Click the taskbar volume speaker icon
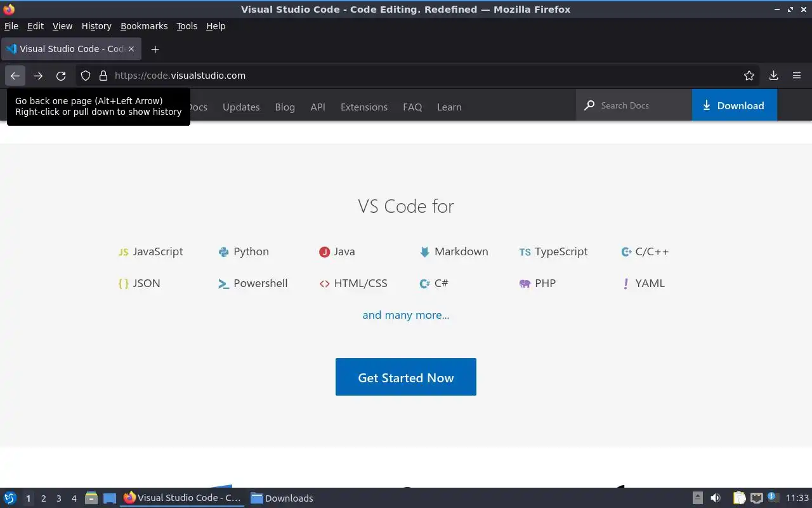The image size is (812, 508). click(716, 498)
